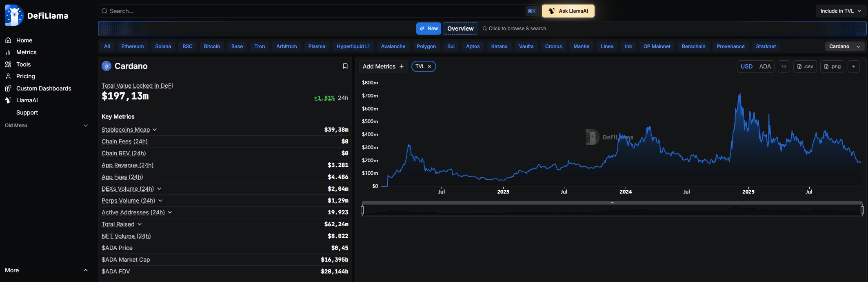Click the DefiLlama logo icon
The image size is (868, 282).
click(x=14, y=15)
